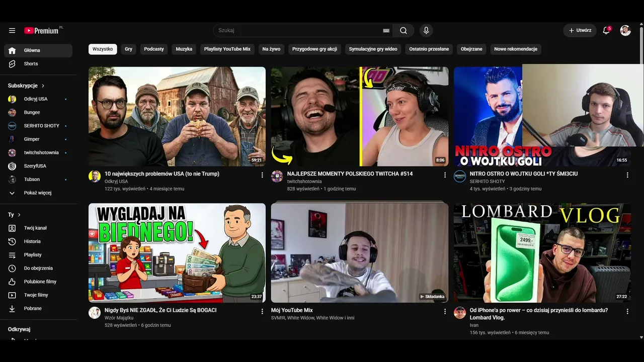Image resolution: width=644 pixels, height=362 pixels.
Task: Open Wzór Majątku channel avatar
Action: 95,313
